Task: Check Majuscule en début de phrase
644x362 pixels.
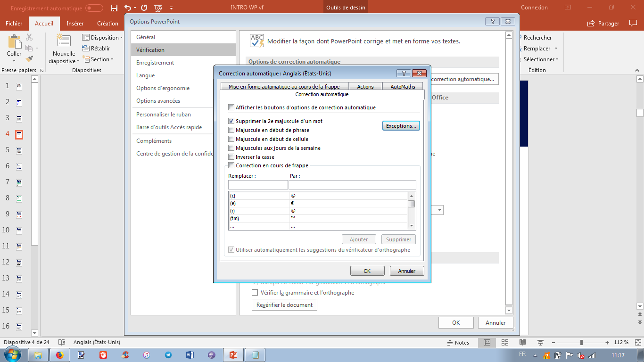Action: (231, 130)
